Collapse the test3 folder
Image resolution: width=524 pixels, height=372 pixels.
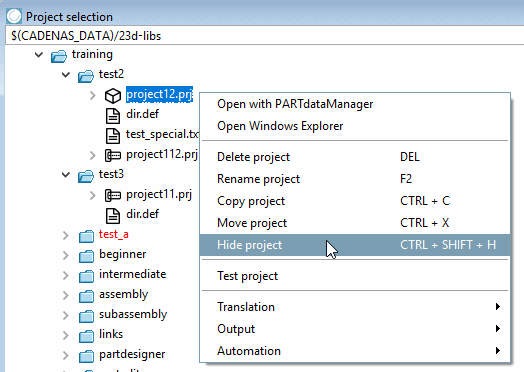(x=66, y=174)
